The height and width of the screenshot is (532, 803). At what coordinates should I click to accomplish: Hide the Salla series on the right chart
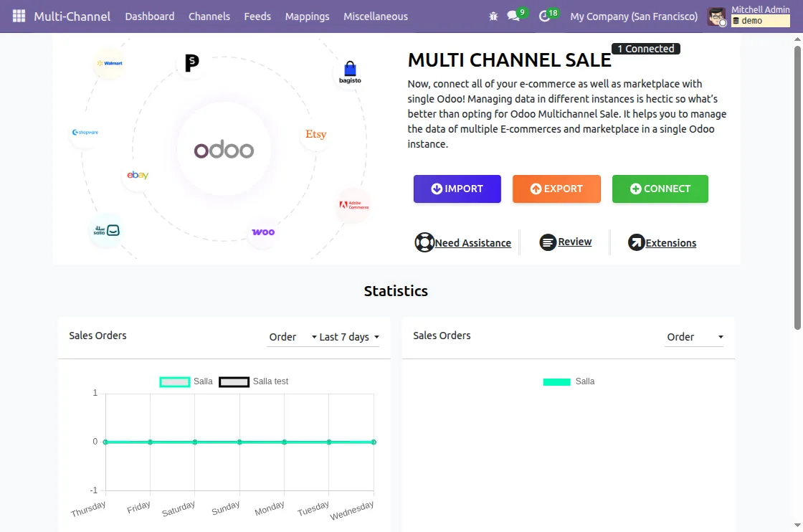coord(585,381)
